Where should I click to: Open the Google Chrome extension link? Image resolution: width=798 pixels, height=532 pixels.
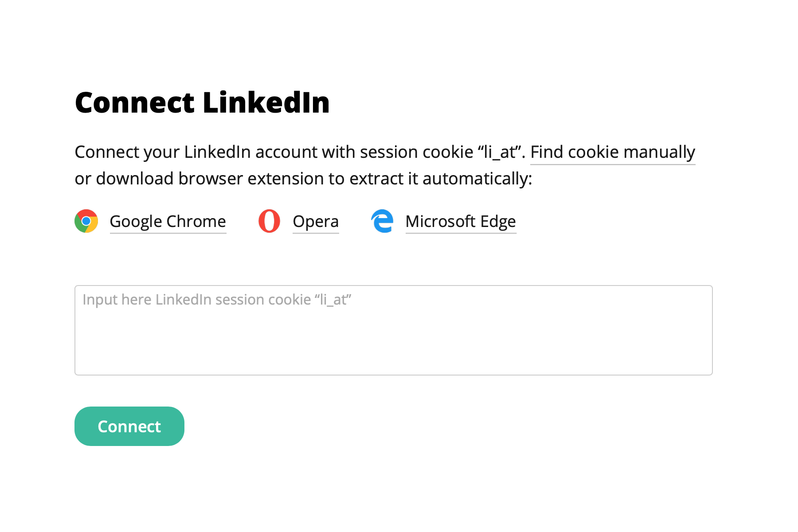[x=168, y=221]
